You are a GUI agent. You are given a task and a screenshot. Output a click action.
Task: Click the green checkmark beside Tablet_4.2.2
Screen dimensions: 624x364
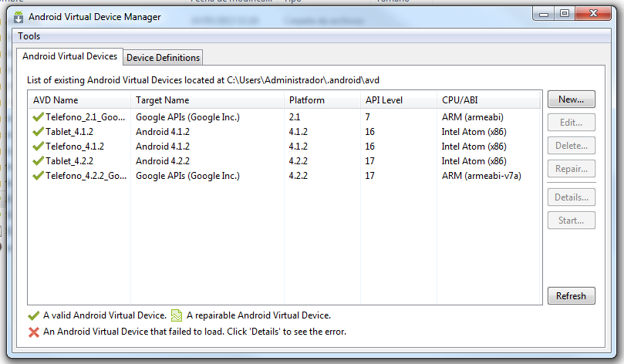click(x=39, y=161)
